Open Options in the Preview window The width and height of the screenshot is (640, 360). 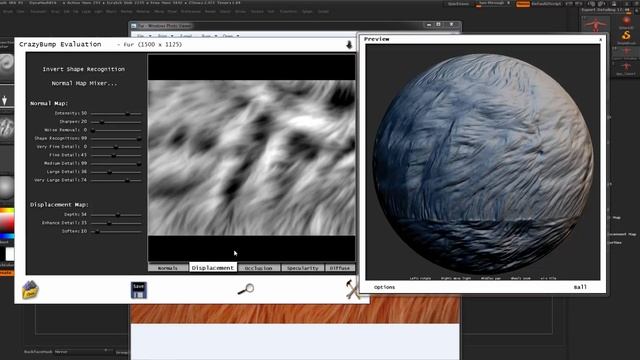pyautogui.click(x=384, y=287)
